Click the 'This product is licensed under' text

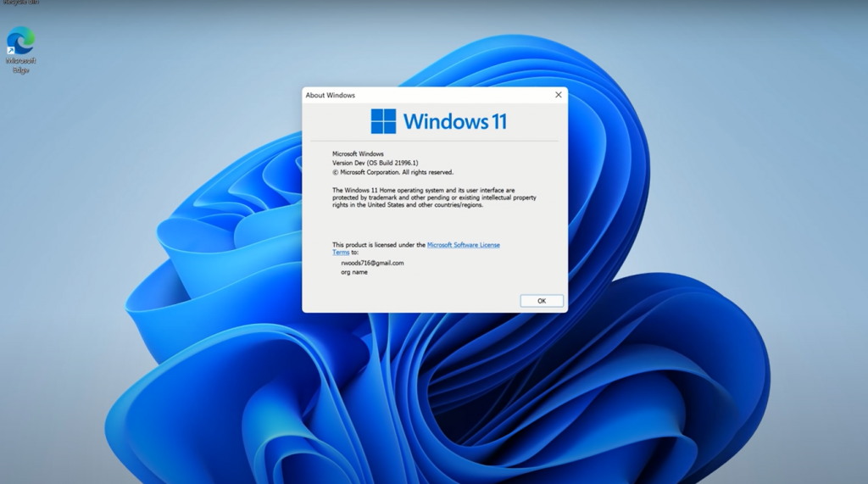[x=378, y=245]
